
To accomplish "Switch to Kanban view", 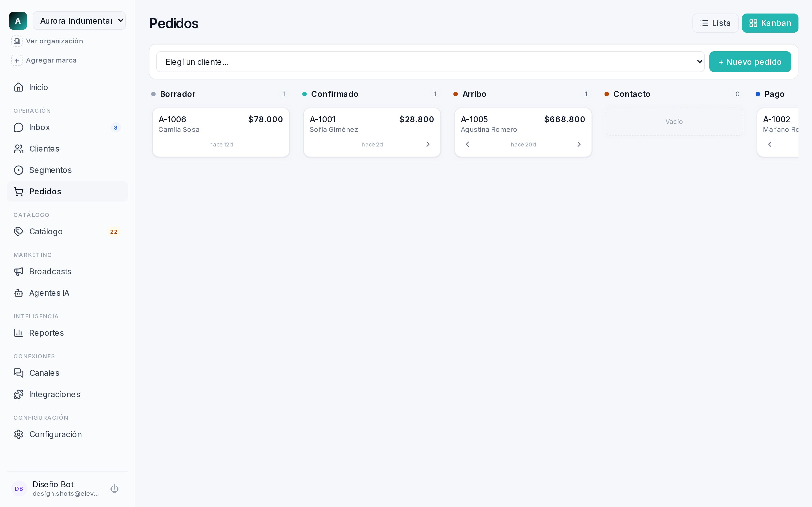I will click(x=770, y=23).
